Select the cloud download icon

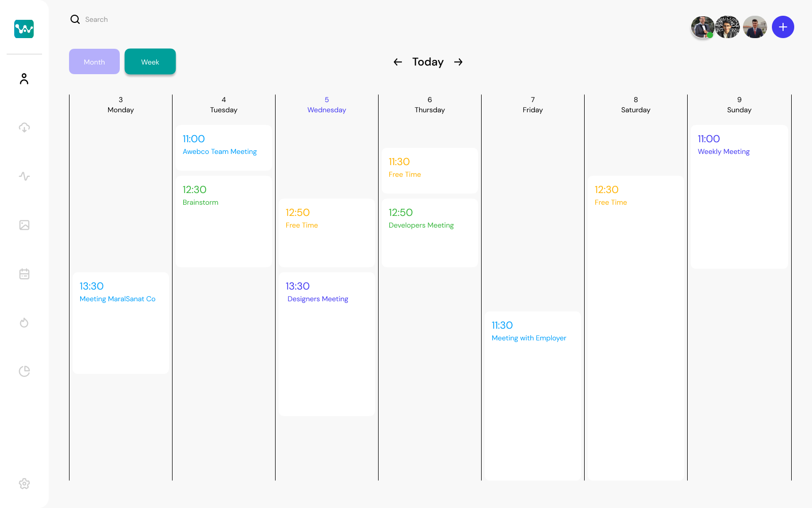(x=24, y=128)
